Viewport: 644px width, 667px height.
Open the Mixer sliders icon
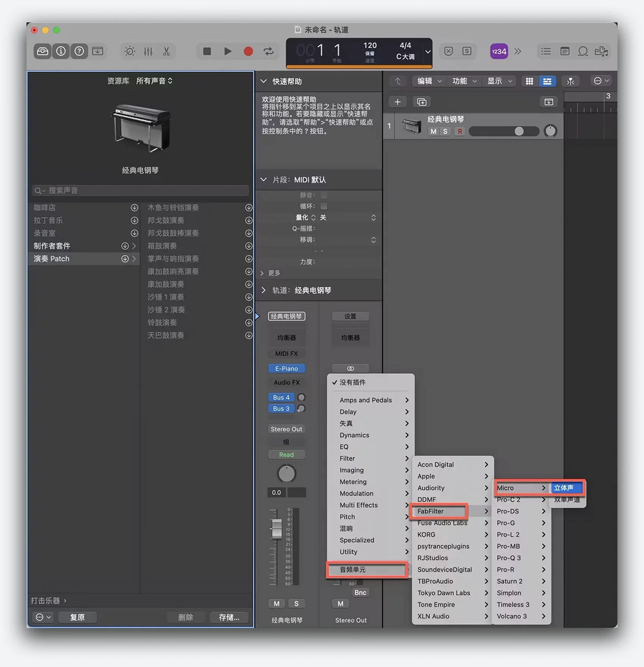pos(148,51)
